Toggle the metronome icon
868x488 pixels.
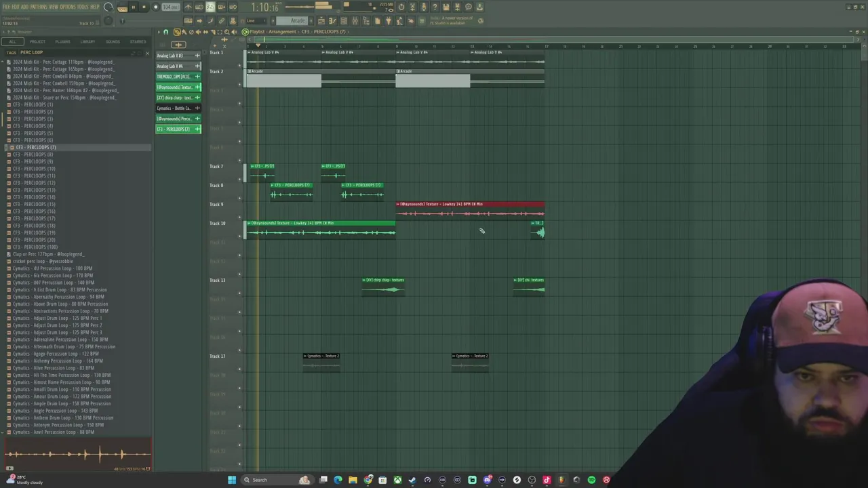coord(189,7)
